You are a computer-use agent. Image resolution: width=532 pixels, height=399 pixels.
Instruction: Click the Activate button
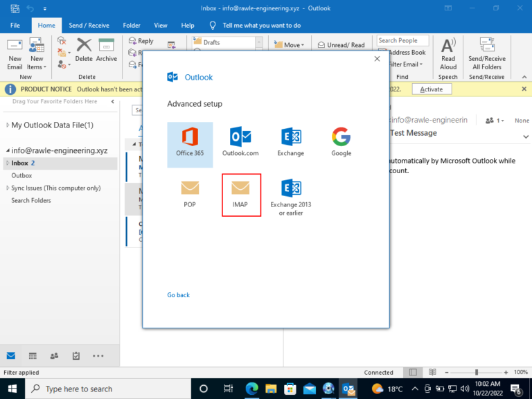click(432, 89)
